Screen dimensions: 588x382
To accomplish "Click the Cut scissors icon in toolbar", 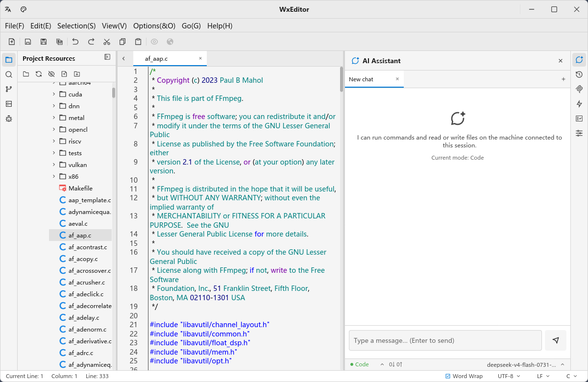I will pos(107,42).
